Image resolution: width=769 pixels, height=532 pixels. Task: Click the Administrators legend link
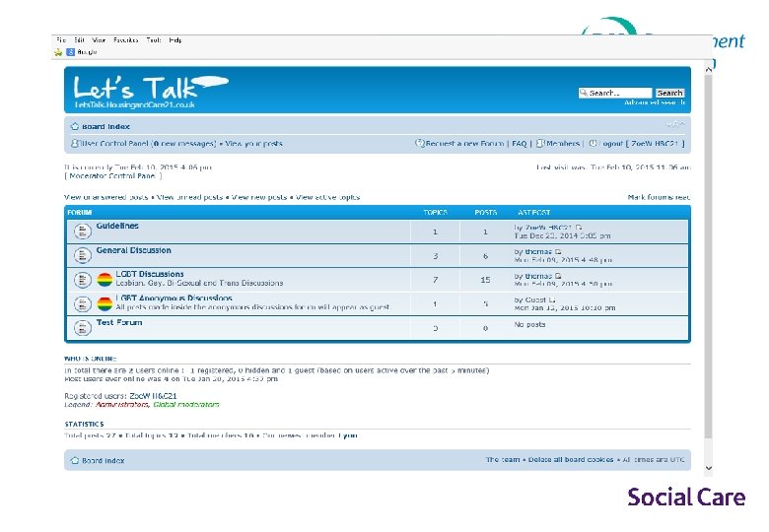click(x=121, y=405)
